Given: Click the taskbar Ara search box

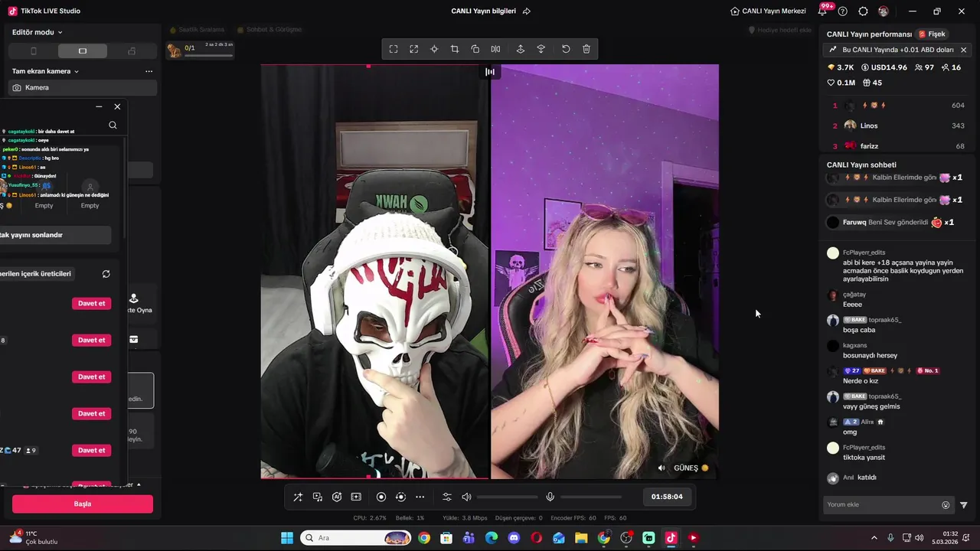Looking at the screenshot, I should (x=356, y=538).
